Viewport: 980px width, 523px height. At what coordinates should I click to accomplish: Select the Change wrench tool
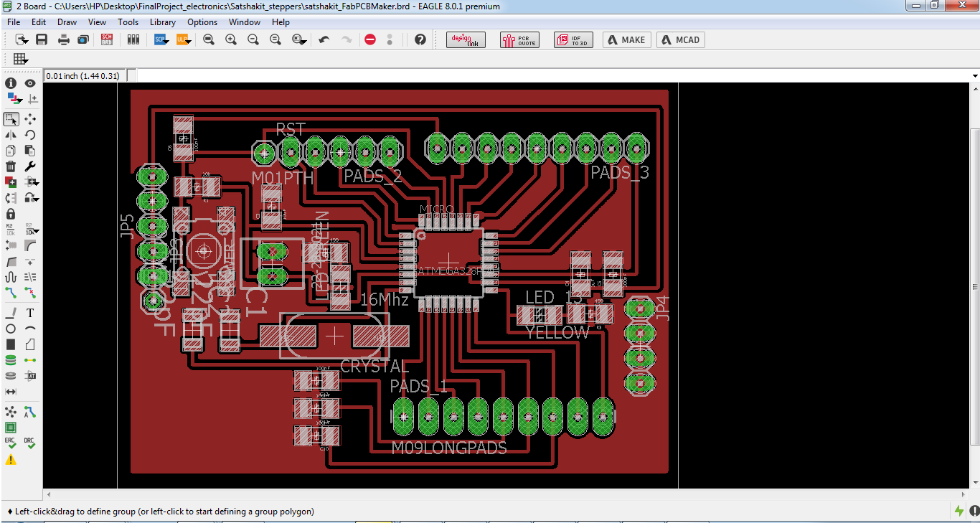tap(30, 166)
